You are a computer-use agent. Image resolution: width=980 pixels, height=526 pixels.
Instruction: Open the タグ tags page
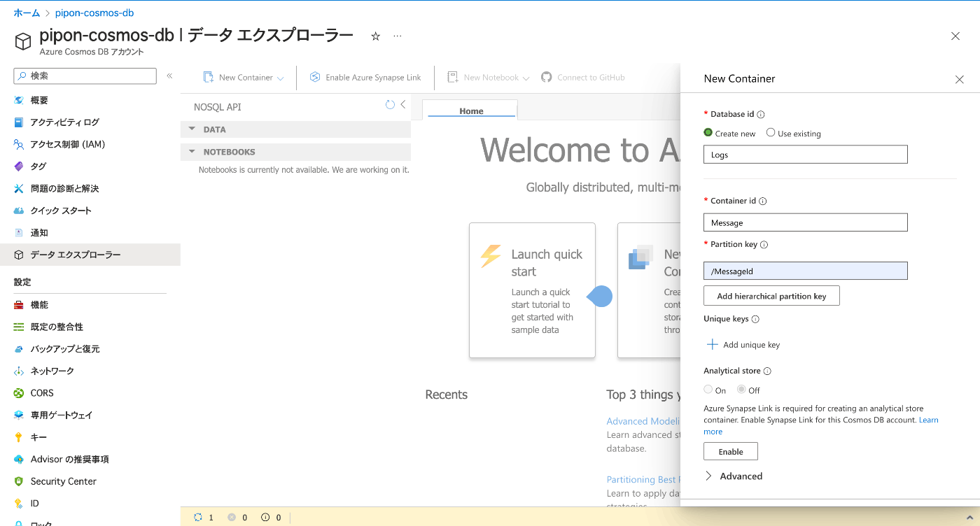point(38,166)
